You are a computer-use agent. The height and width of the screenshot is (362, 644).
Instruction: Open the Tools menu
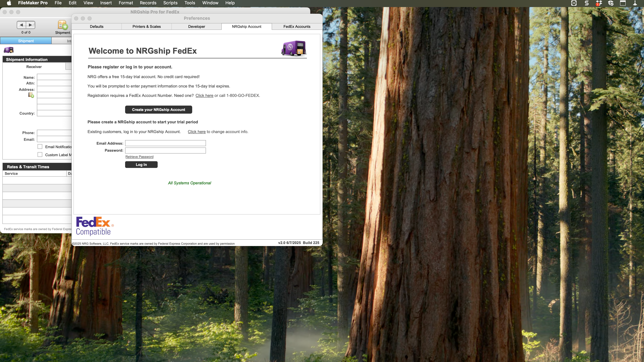[190, 3]
